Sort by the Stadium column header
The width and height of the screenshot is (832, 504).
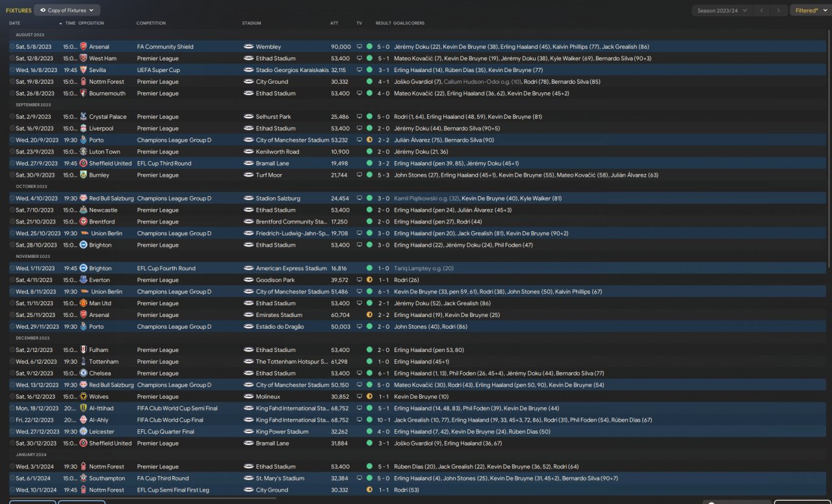click(x=252, y=23)
